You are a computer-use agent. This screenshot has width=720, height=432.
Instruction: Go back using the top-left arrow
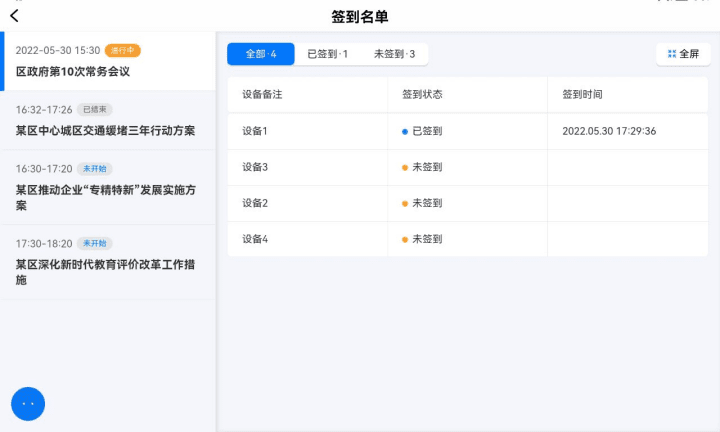[14, 16]
